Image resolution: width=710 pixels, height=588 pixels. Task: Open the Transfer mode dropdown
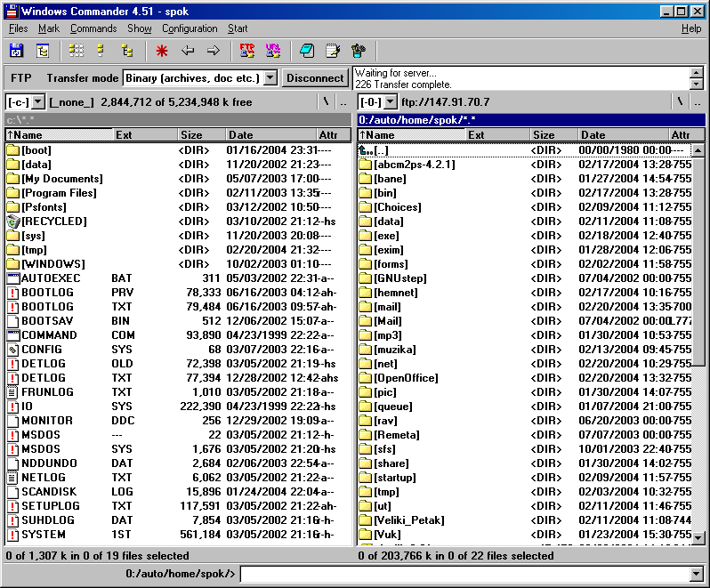point(270,78)
